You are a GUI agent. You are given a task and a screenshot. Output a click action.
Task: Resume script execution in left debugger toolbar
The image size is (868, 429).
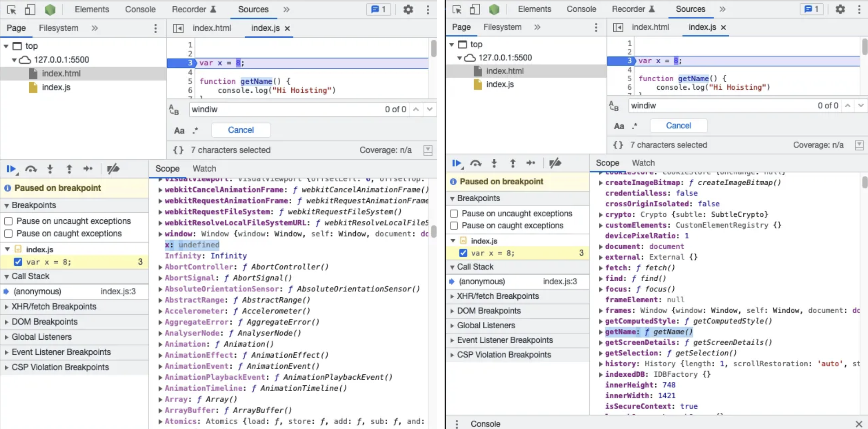[12, 169]
